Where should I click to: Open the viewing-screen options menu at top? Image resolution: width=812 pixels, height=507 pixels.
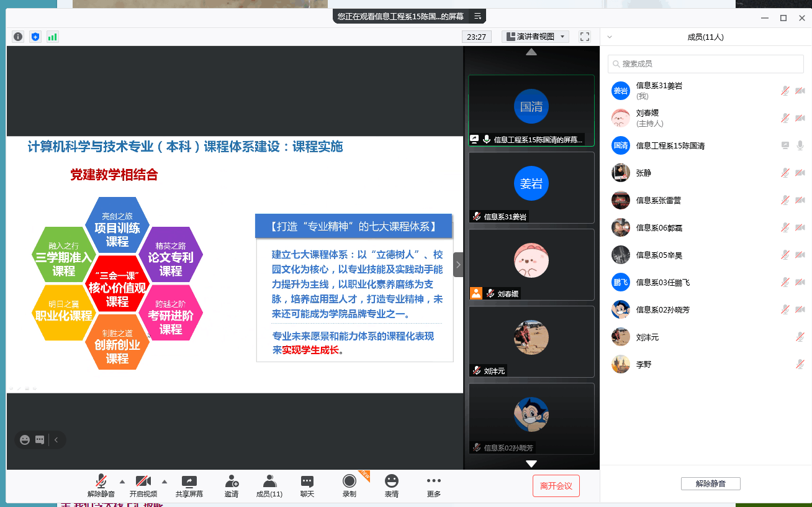(477, 16)
